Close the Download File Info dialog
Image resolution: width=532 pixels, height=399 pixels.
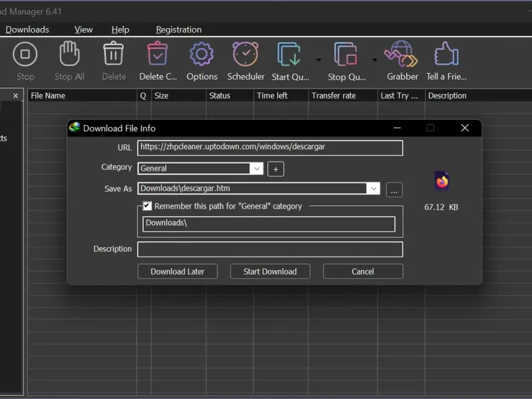click(x=465, y=128)
